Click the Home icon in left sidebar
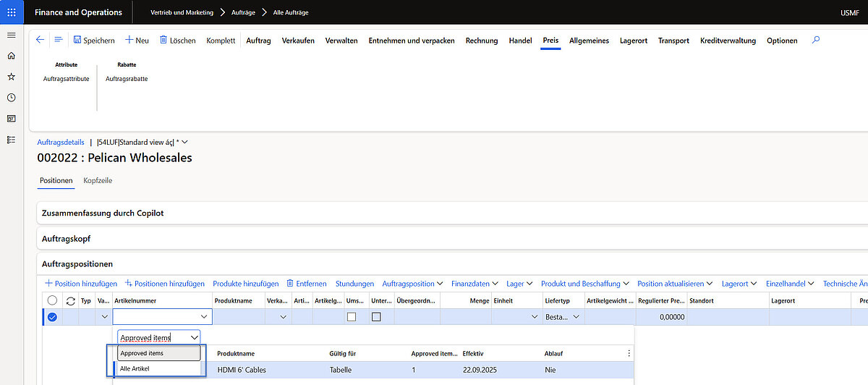Image resolution: width=868 pixels, height=385 pixels. (11, 56)
